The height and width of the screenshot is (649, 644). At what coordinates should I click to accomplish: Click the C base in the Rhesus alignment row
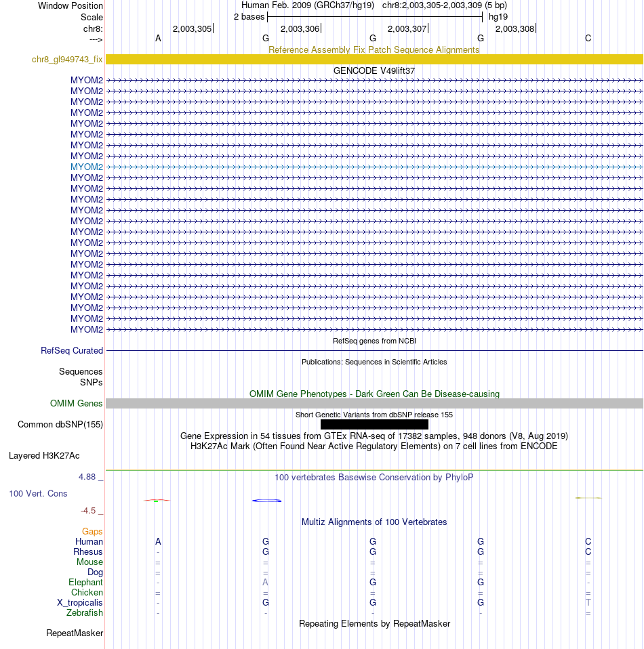[x=588, y=552]
